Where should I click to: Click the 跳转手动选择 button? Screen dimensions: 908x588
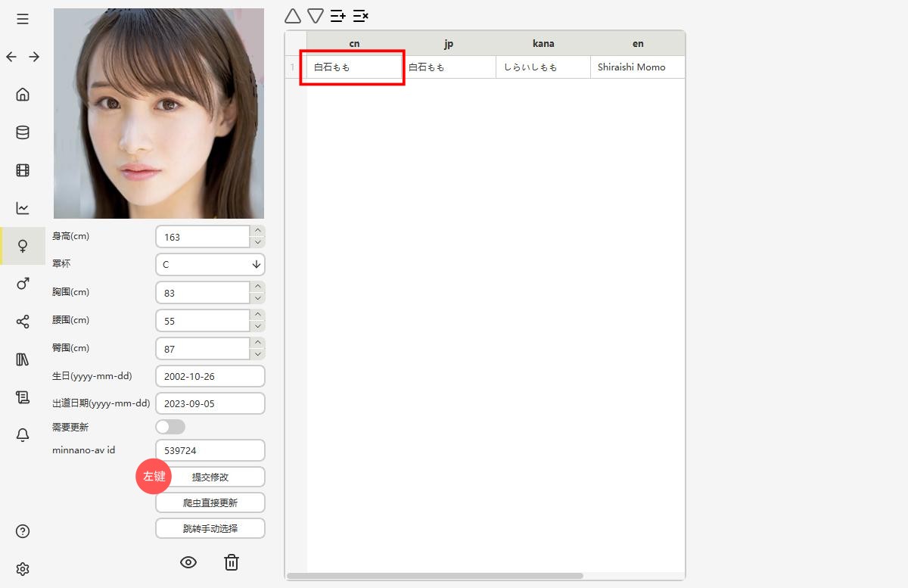click(210, 528)
